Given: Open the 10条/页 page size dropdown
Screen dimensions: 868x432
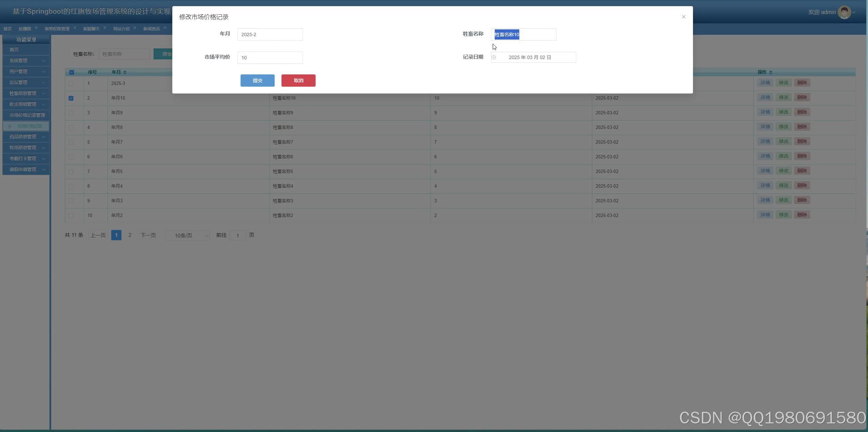Looking at the screenshot, I should point(187,235).
